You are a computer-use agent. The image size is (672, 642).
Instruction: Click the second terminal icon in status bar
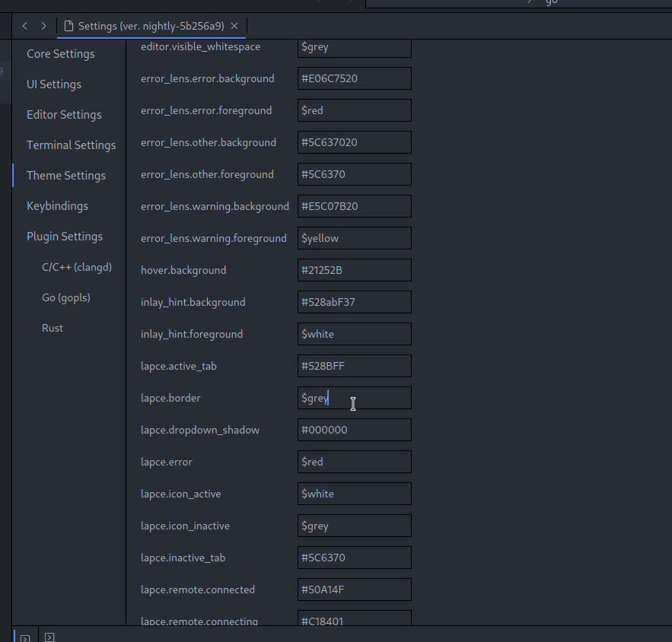(x=49, y=637)
